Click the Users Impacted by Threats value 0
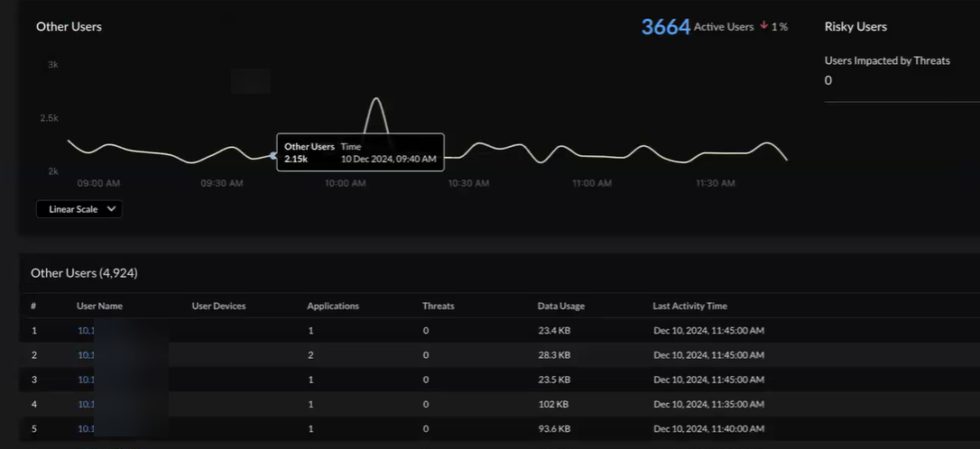Image resolution: width=980 pixels, height=449 pixels. click(828, 81)
